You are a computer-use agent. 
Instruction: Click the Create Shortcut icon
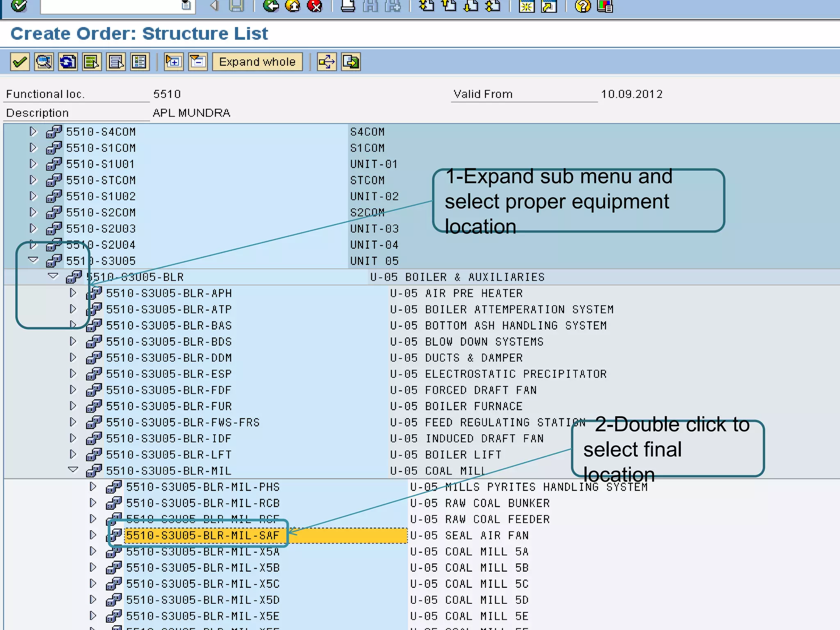point(549,5)
